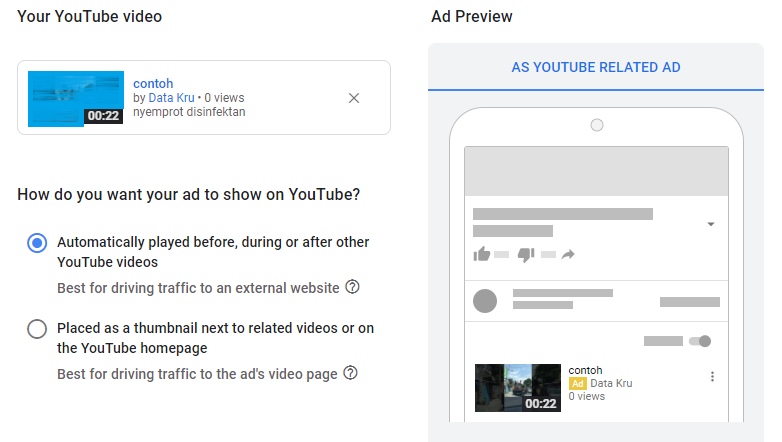Click the 0 views text in ad preview
Screen dimensions: 782x442
click(586, 396)
